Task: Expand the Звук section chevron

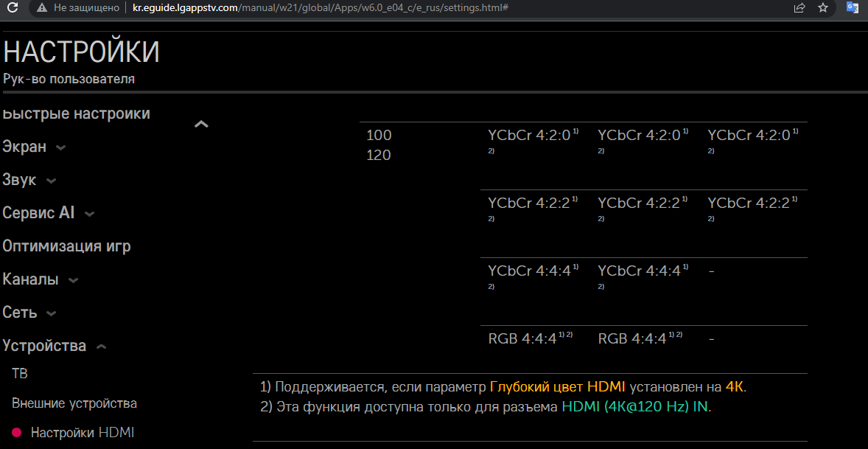Action: coord(51,181)
